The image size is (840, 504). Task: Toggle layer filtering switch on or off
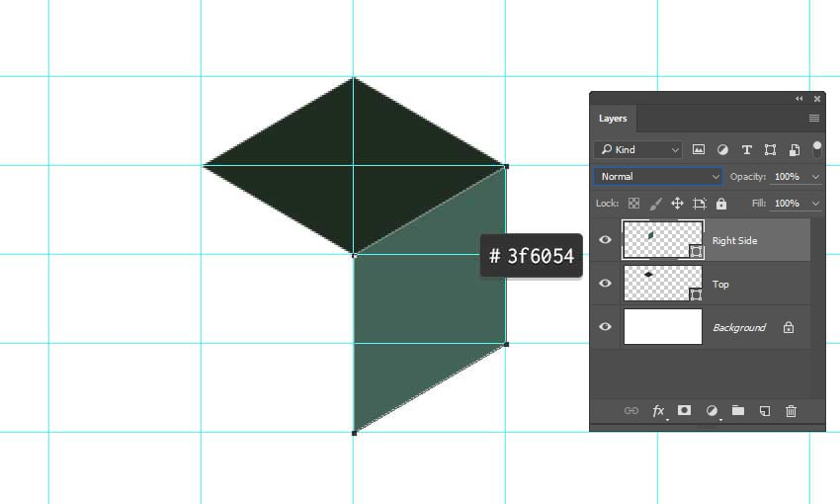(x=816, y=149)
